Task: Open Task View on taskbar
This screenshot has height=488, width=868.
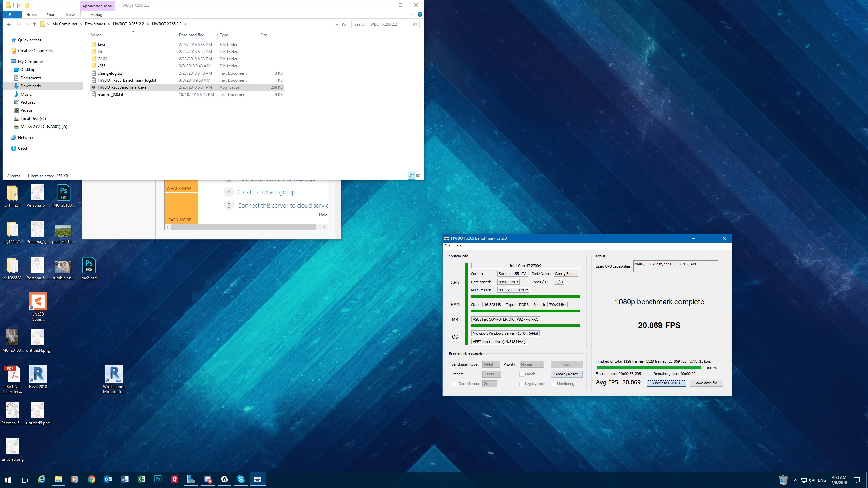Action: coord(24,480)
